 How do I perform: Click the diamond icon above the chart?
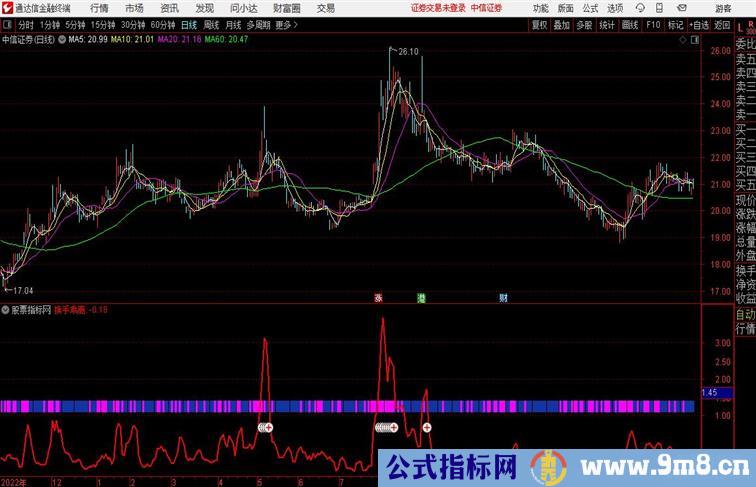tap(681, 40)
